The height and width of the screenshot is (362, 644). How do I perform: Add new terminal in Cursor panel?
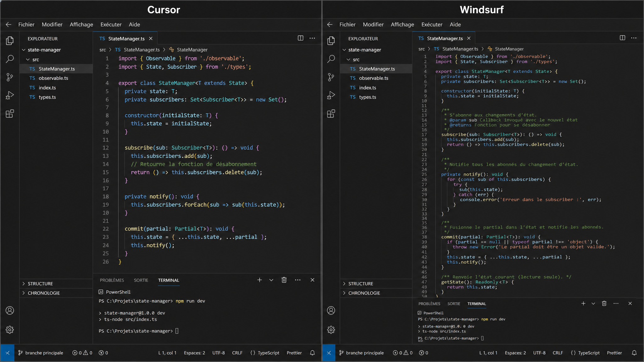259,280
